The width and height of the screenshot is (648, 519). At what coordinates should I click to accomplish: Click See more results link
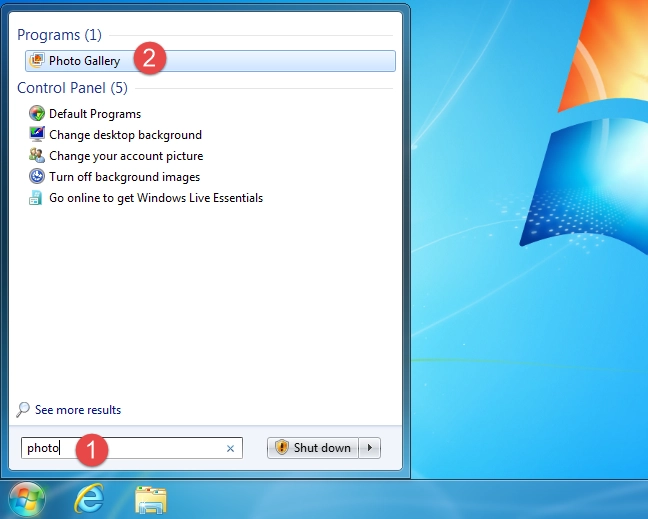78,410
